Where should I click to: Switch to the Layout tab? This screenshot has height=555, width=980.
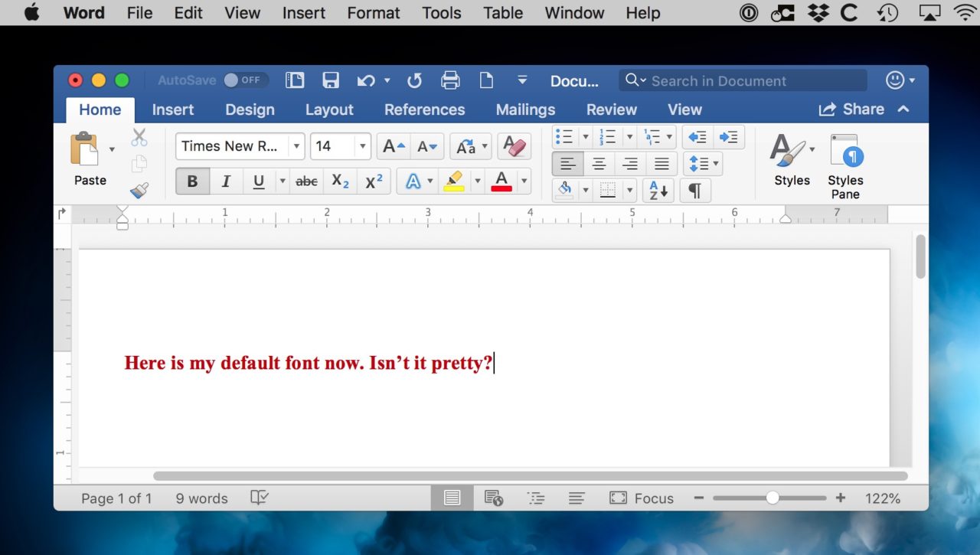329,109
